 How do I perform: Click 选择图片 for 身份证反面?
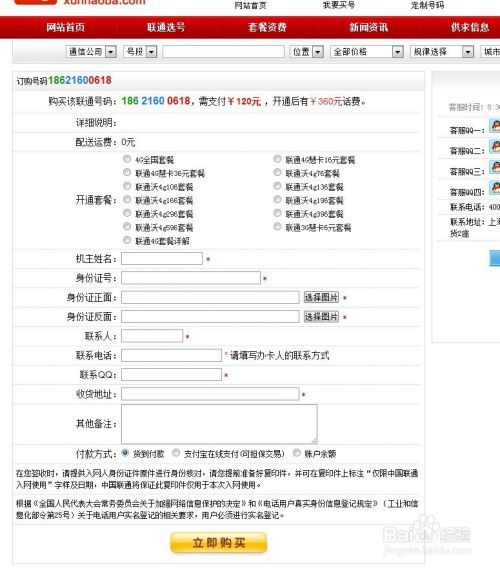tap(321, 317)
